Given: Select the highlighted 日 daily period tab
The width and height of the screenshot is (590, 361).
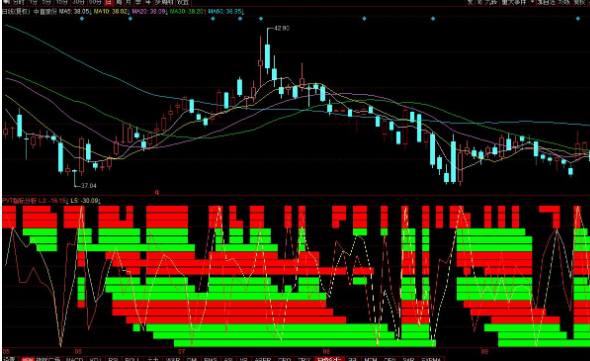Looking at the screenshot, I should point(108,2).
